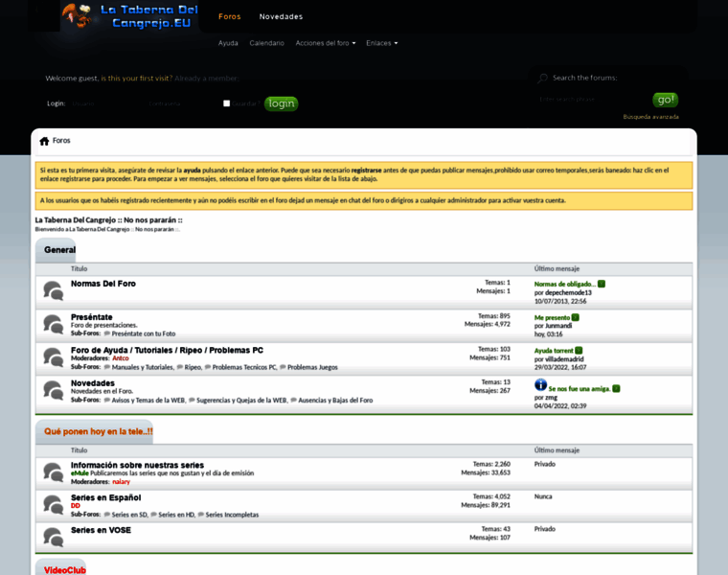Open the Preséntate forum title
Image resolution: width=728 pixels, height=575 pixels.
[x=91, y=317]
